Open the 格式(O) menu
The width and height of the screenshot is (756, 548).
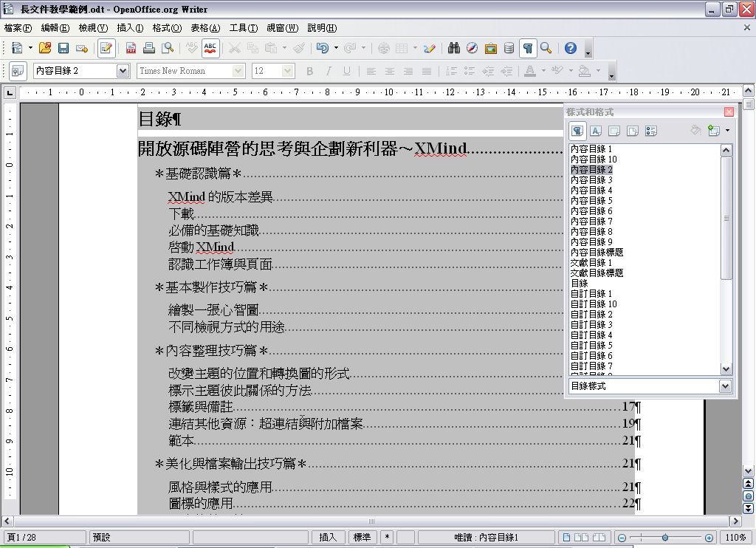click(167, 28)
